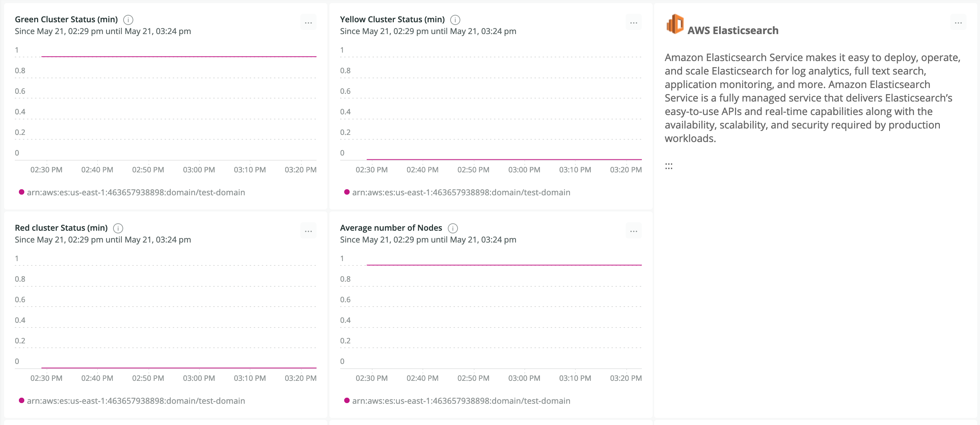Image resolution: width=980 pixels, height=425 pixels.
Task: Toggle test-domain legend in Yellow Cluster Status chart
Action: tap(461, 192)
